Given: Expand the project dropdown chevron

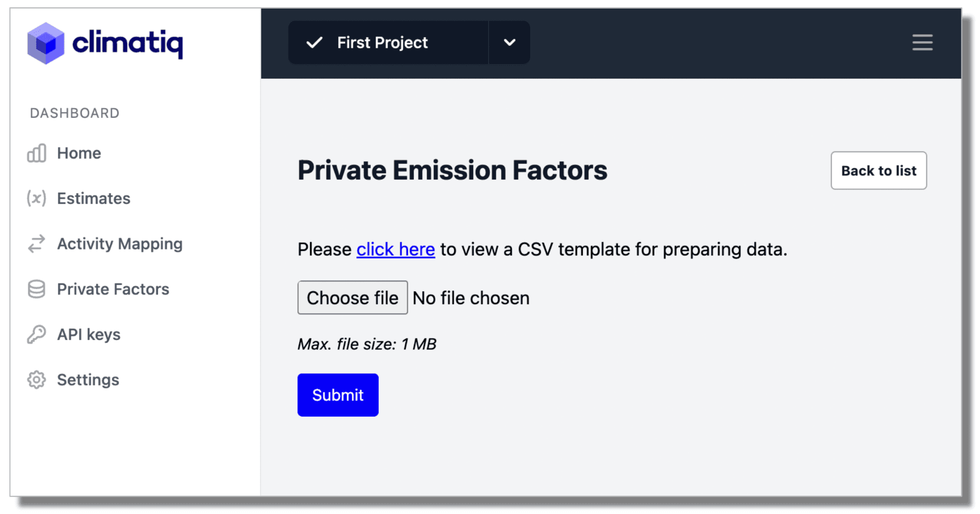Looking at the screenshot, I should tap(510, 43).
